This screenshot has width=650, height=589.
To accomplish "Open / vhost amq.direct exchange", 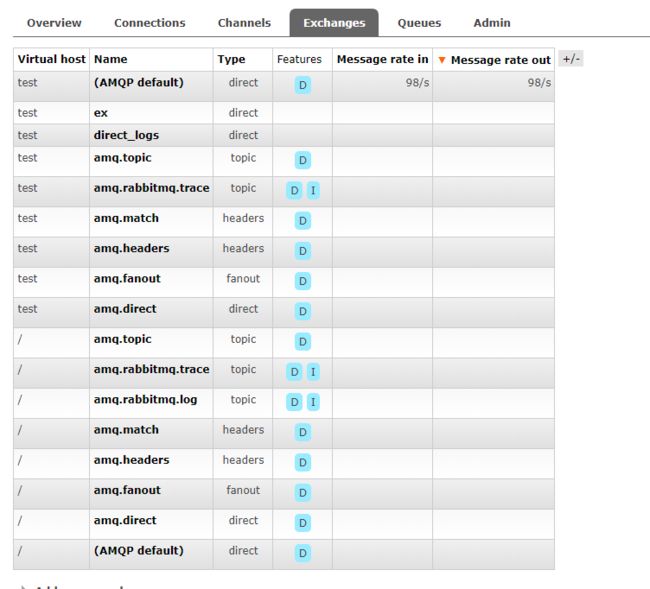I will tap(125, 521).
